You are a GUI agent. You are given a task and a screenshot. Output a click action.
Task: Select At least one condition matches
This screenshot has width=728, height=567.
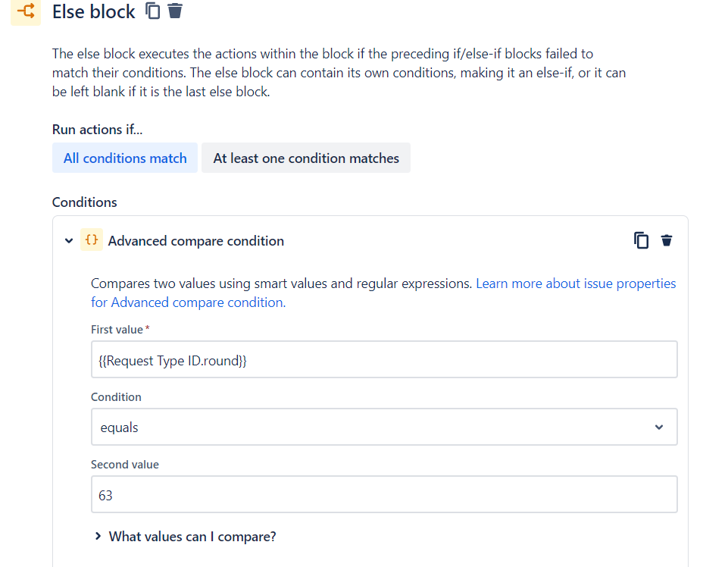(306, 158)
